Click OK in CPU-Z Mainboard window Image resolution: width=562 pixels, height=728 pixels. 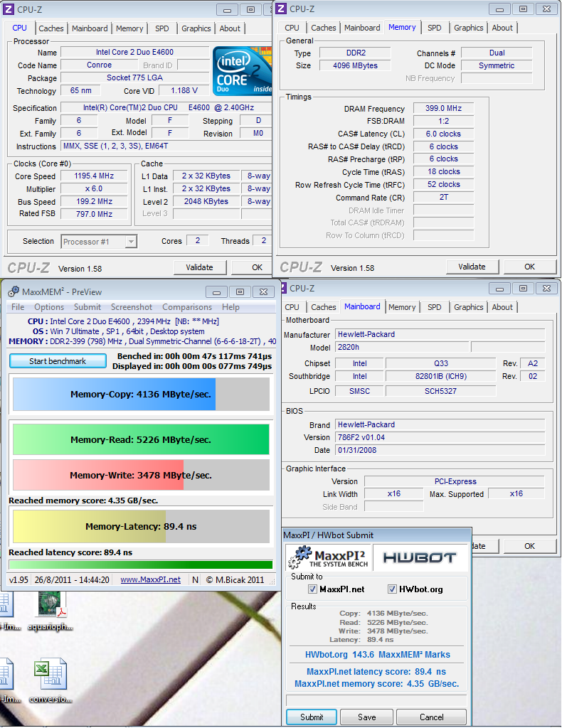tap(530, 546)
